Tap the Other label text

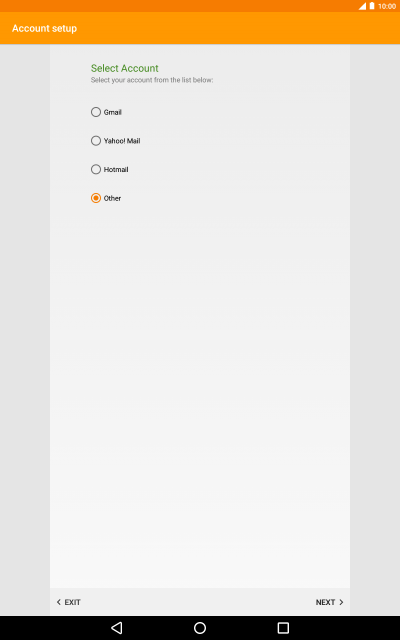click(x=112, y=198)
